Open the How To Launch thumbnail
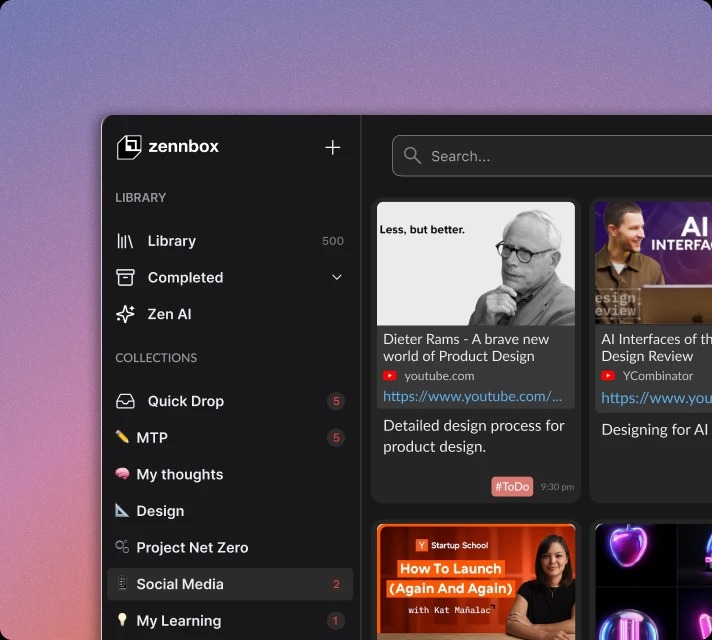The image size is (712, 640). (476, 582)
